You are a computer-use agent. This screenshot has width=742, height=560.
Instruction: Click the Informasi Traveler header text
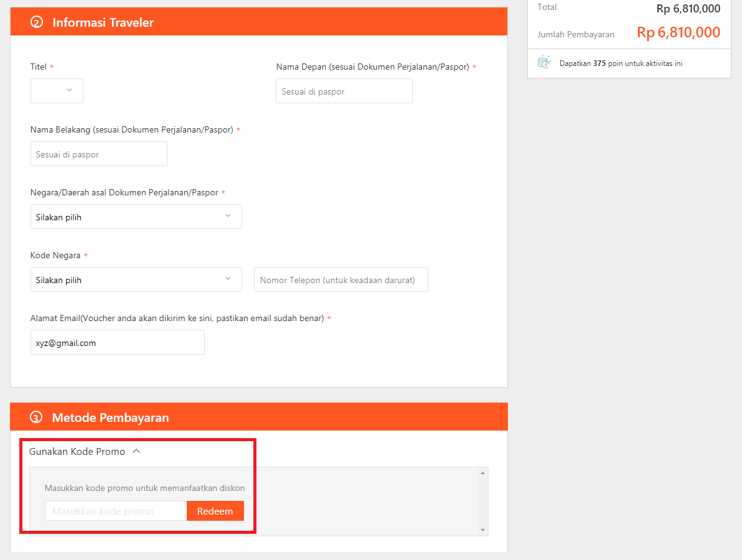(x=103, y=22)
